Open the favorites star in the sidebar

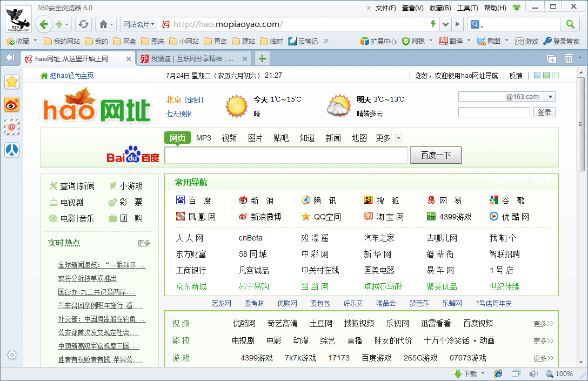12,82
